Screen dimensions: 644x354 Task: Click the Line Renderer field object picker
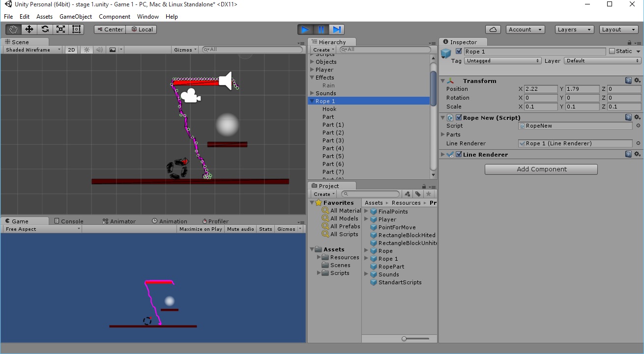coord(638,143)
